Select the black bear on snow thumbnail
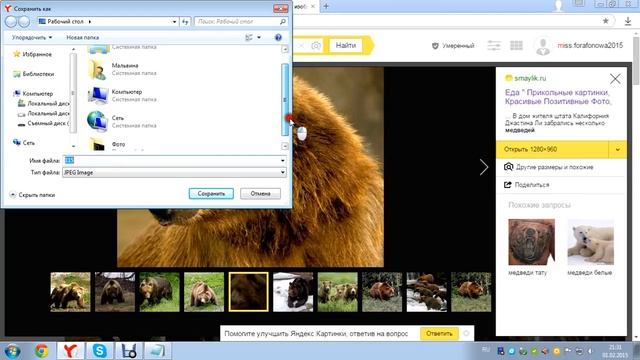This screenshot has height=360, width=640. (293, 292)
